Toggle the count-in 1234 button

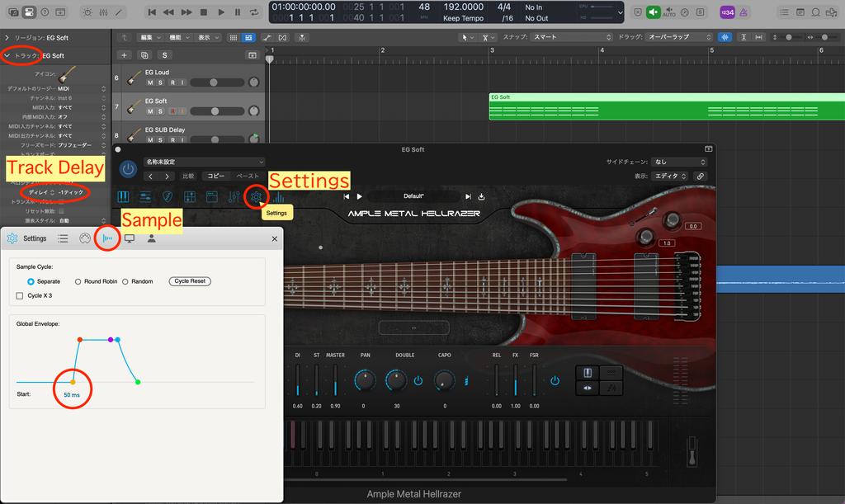(727, 12)
